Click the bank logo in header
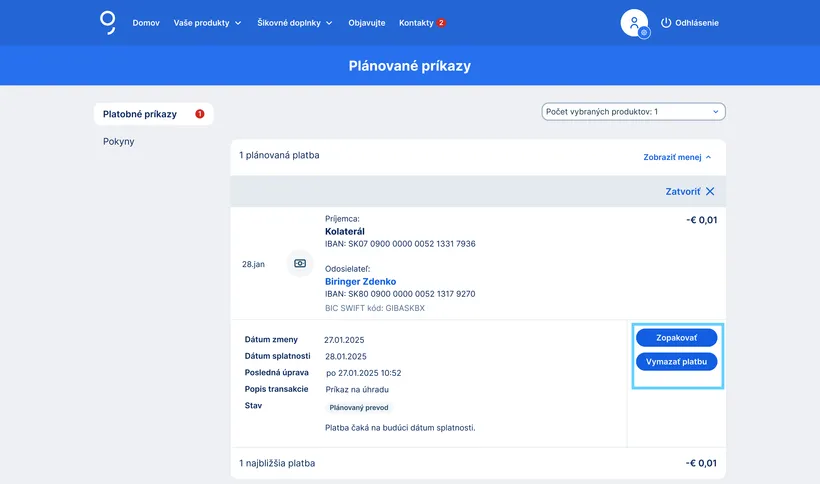The image size is (820, 484). [108, 22]
